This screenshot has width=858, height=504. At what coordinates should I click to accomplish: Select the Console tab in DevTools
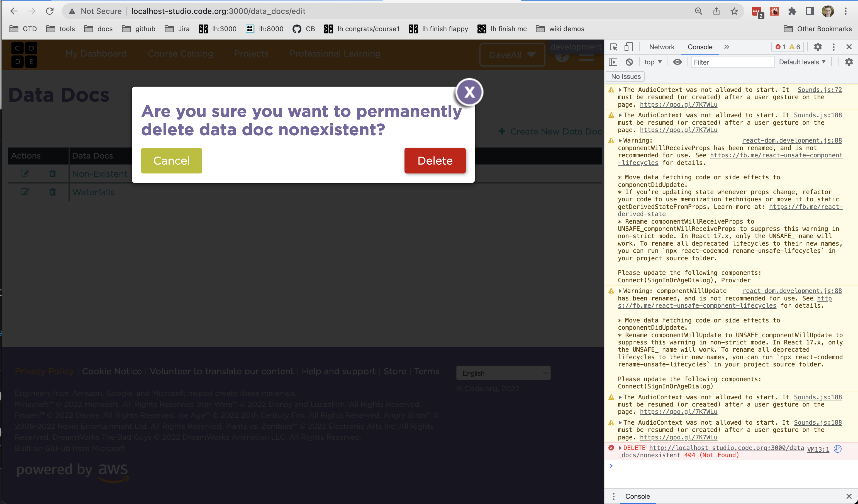(700, 47)
